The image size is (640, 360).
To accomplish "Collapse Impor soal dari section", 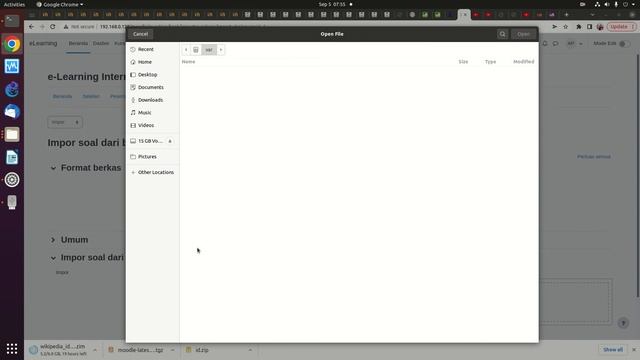I will click(x=53, y=258).
